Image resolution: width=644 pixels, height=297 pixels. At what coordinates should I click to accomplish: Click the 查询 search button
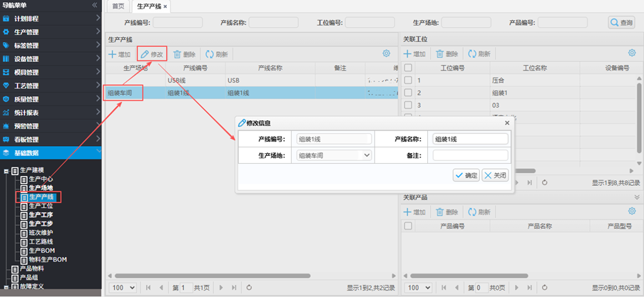click(622, 23)
